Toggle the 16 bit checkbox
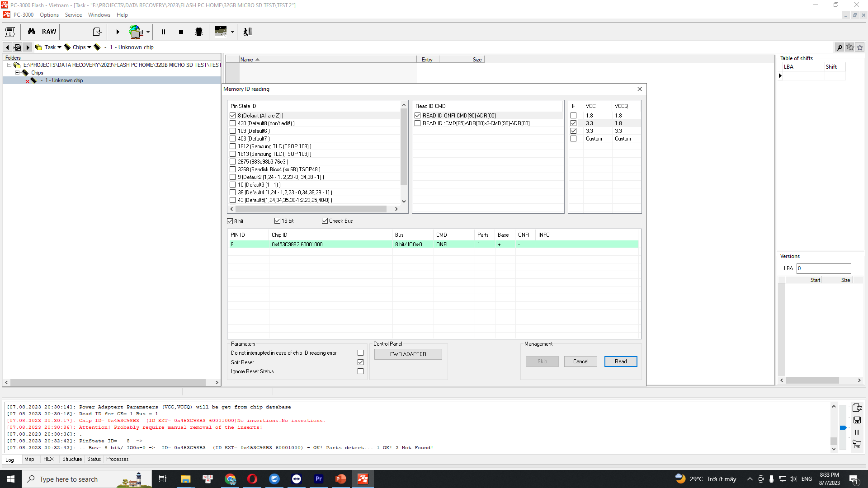 277,221
